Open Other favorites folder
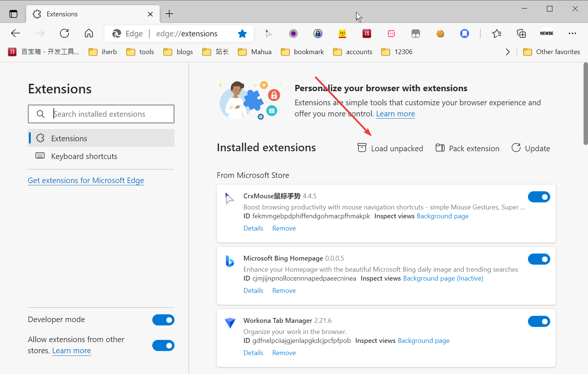Viewport: 588px width, 374px height. pos(551,52)
